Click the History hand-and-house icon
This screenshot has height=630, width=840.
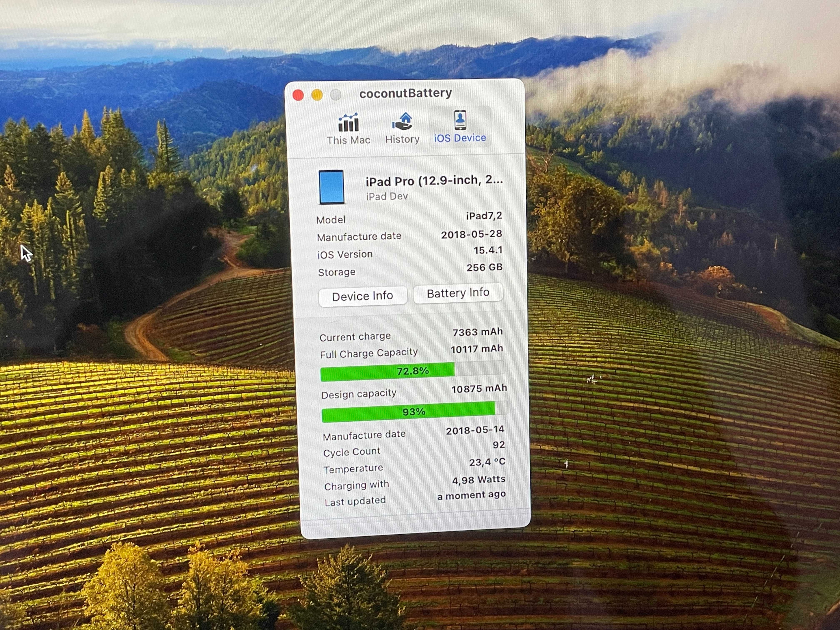click(x=402, y=121)
